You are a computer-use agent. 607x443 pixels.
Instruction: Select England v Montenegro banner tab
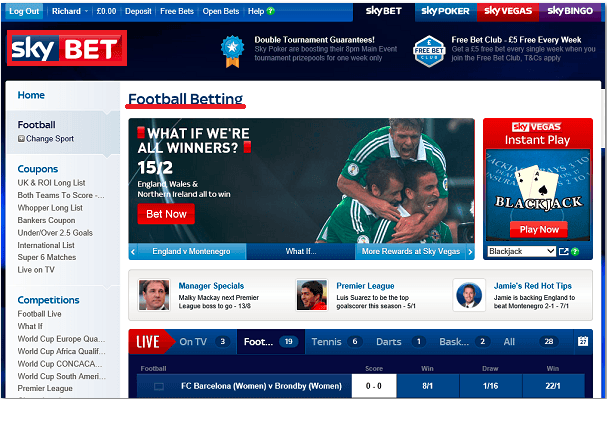pyautogui.click(x=191, y=252)
